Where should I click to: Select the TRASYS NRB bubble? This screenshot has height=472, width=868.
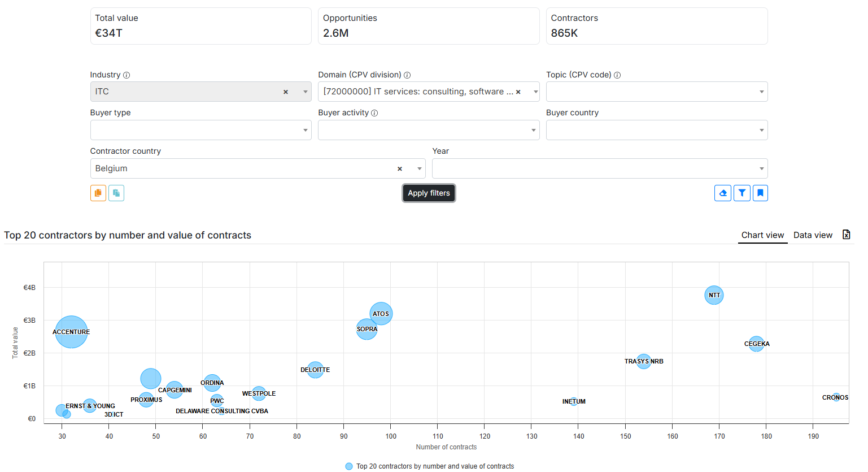(x=644, y=361)
